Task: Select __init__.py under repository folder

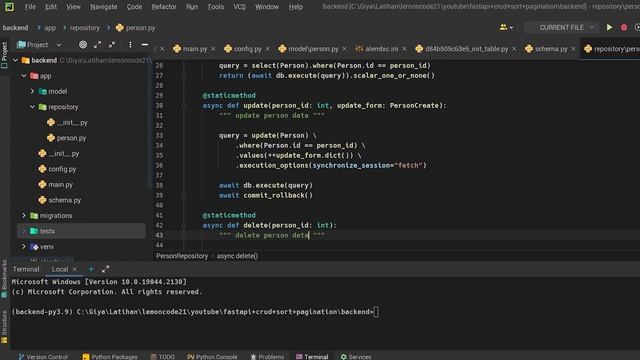Action: [x=67, y=122]
